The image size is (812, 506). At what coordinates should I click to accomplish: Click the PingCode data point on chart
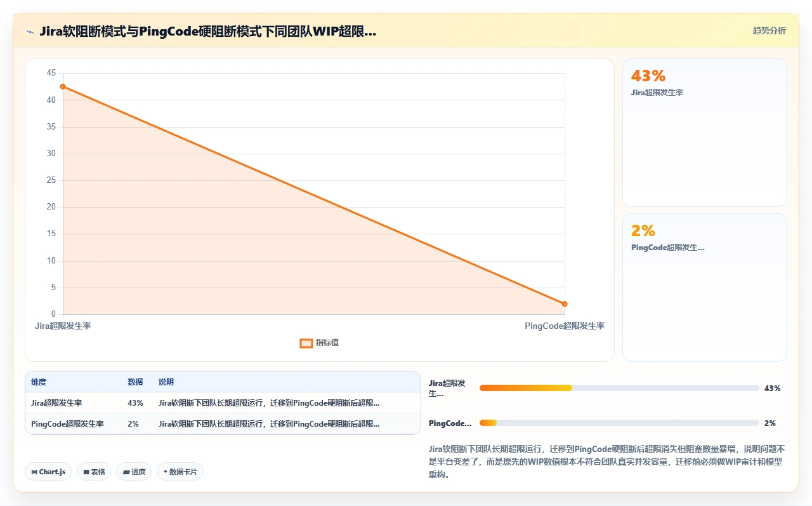pos(565,303)
